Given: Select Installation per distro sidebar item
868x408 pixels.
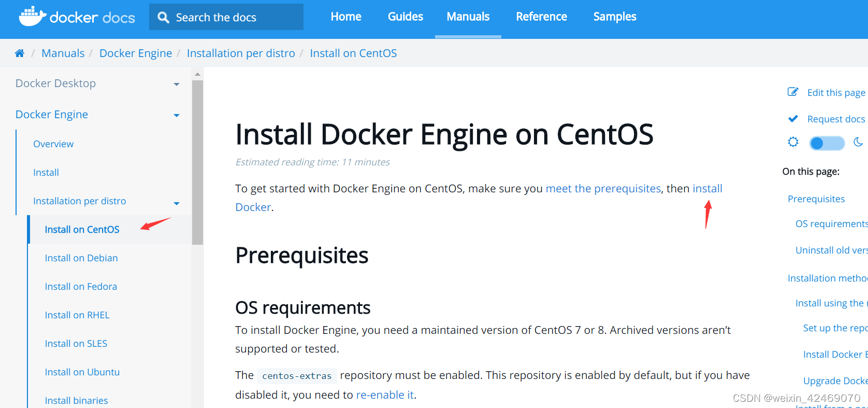Looking at the screenshot, I should coord(80,201).
